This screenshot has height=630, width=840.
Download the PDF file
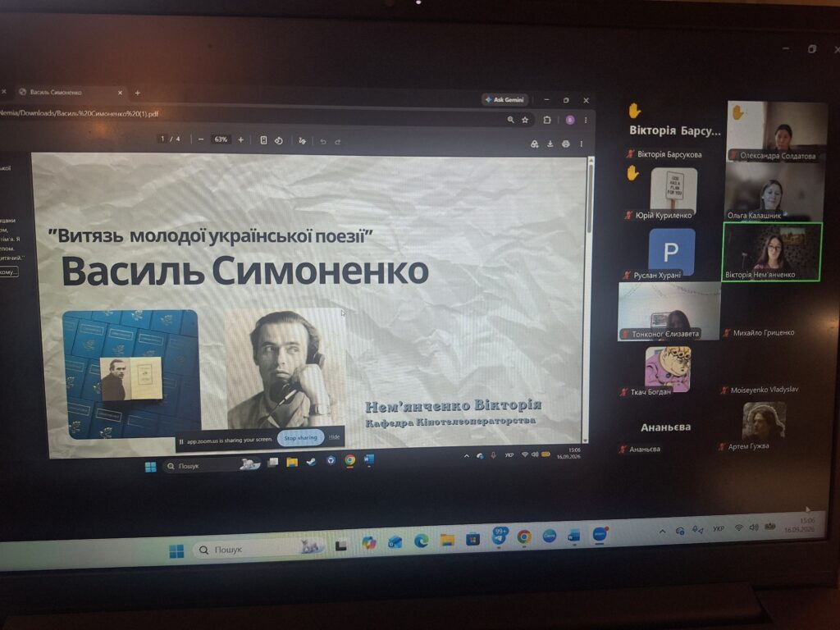coord(550,144)
